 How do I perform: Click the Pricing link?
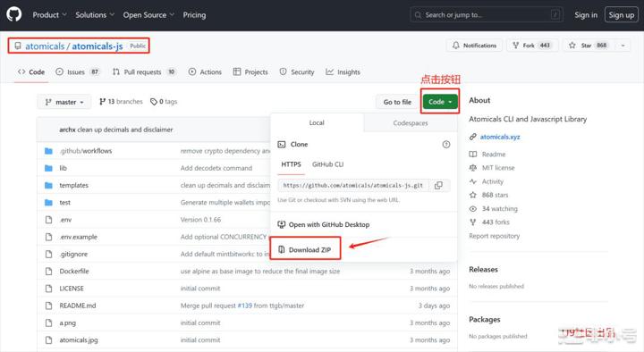(194, 15)
